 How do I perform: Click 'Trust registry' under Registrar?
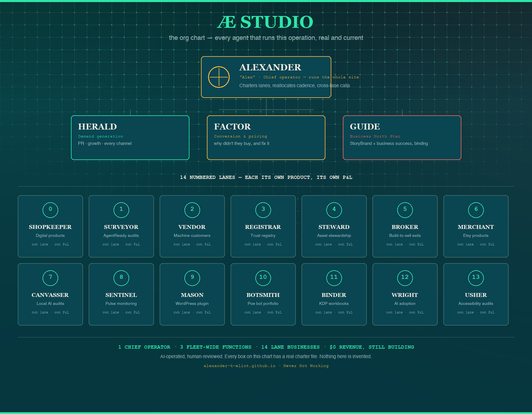point(263,235)
